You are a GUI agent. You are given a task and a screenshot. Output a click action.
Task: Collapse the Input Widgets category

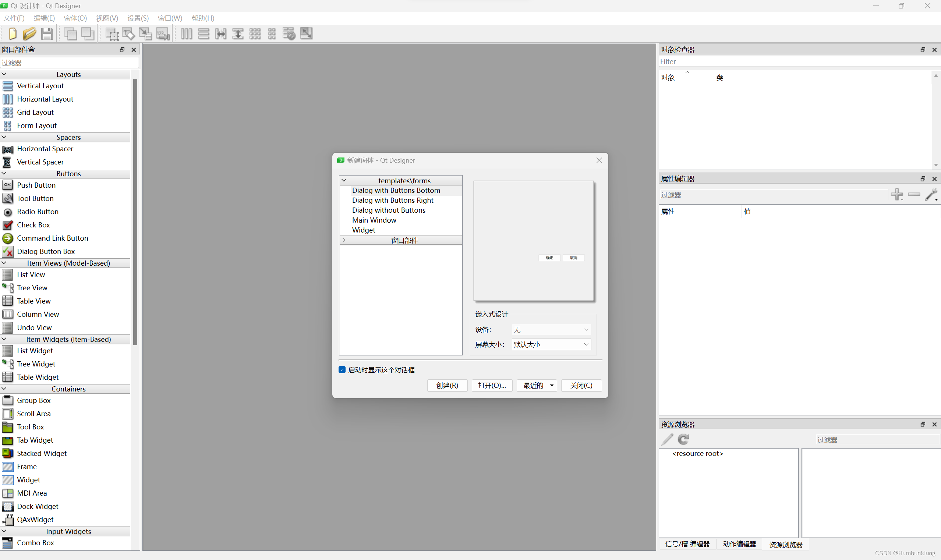pos(4,531)
